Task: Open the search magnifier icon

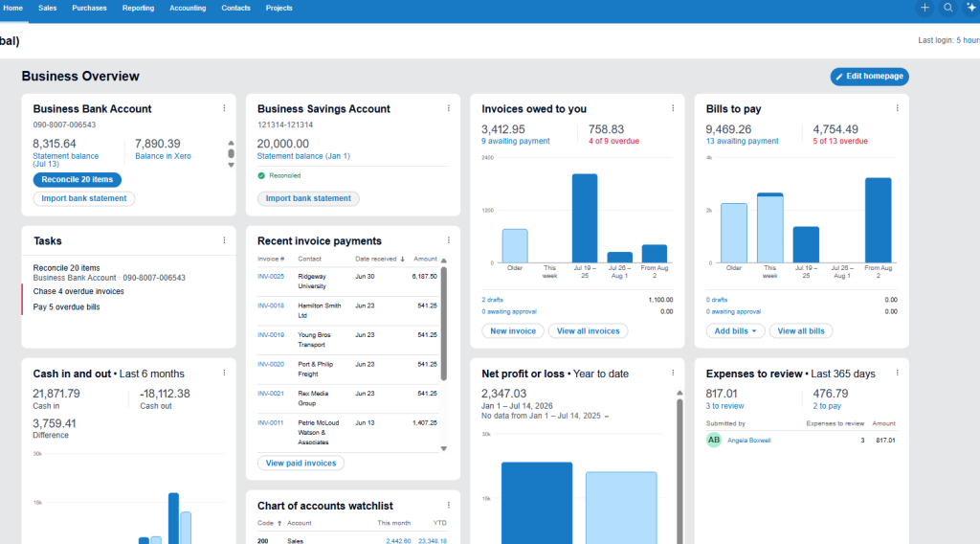Action: click(x=948, y=8)
